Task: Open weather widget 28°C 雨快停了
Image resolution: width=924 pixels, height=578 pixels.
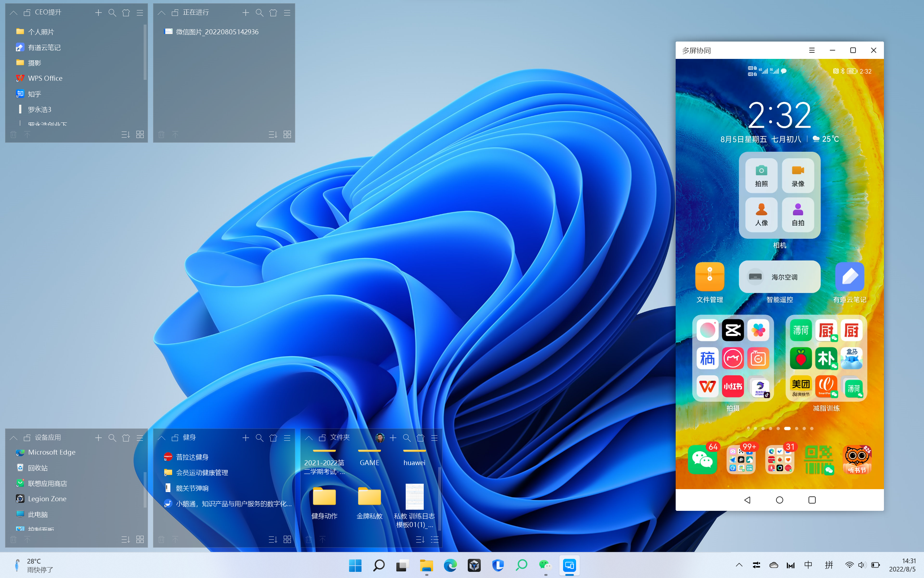Action: 34,565
